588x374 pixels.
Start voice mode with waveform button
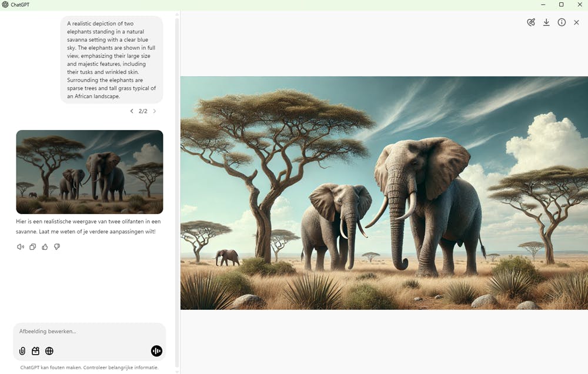click(156, 350)
